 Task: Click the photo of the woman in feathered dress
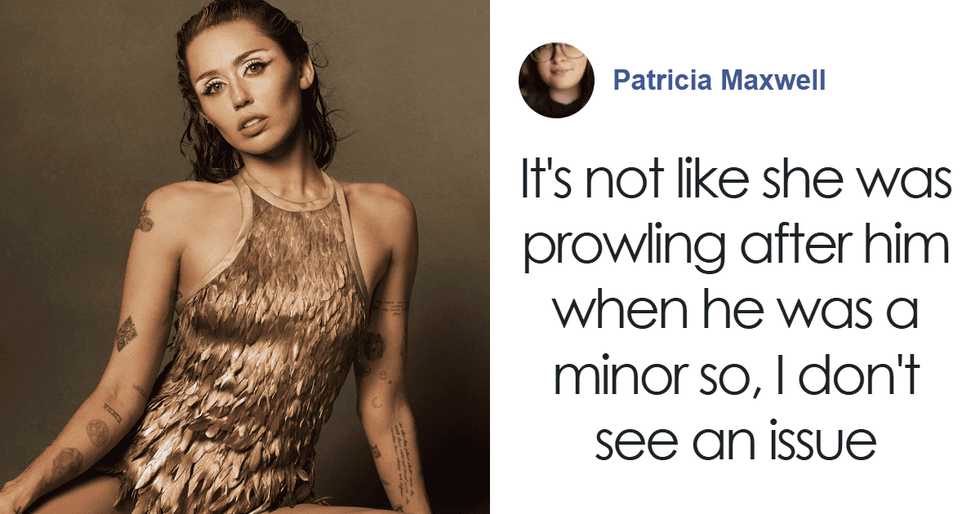coord(245,257)
